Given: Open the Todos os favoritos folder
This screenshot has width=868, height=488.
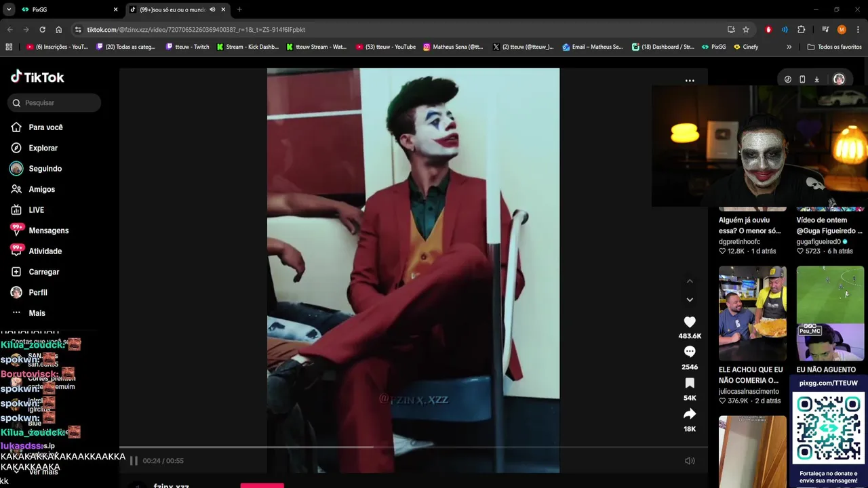Looking at the screenshot, I should point(834,47).
